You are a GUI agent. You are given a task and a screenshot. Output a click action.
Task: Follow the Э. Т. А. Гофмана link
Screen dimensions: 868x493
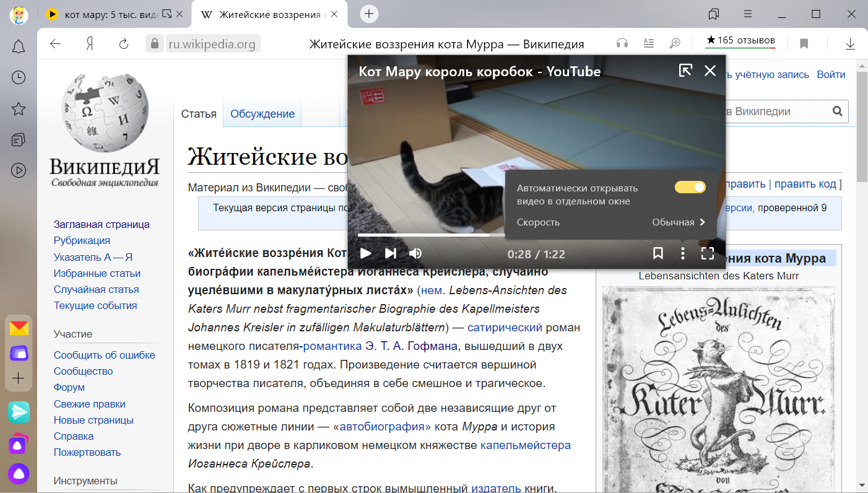coord(411,346)
